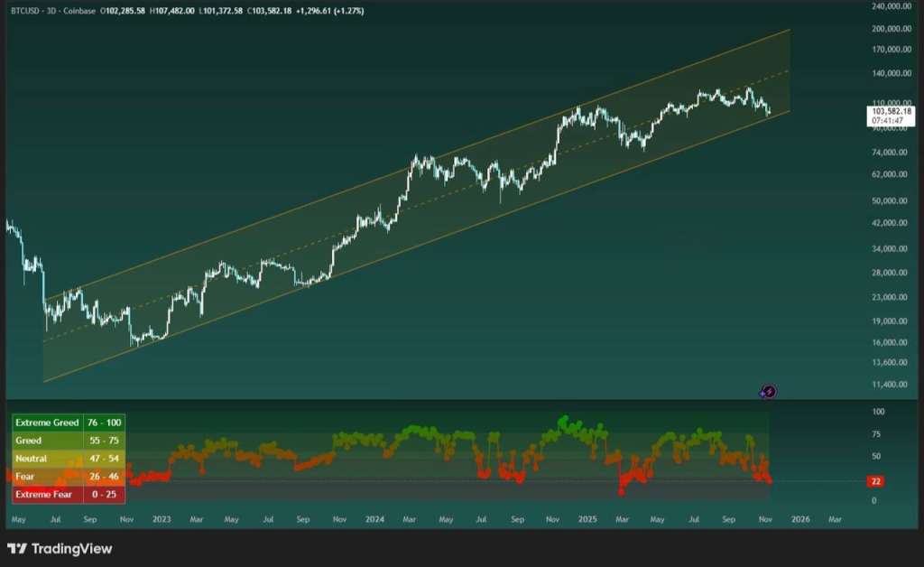Click the high price value H107,482.00

tap(176, 11)
